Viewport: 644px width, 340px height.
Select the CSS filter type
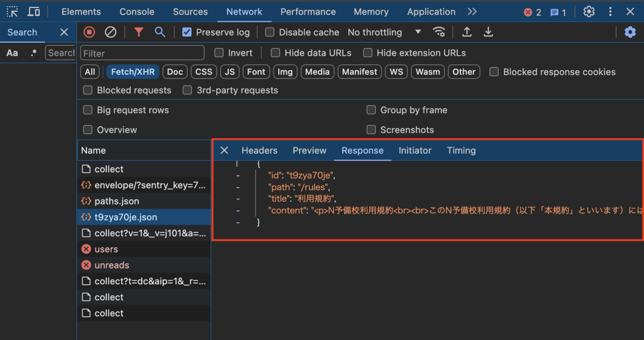click(x=203, y=72)
